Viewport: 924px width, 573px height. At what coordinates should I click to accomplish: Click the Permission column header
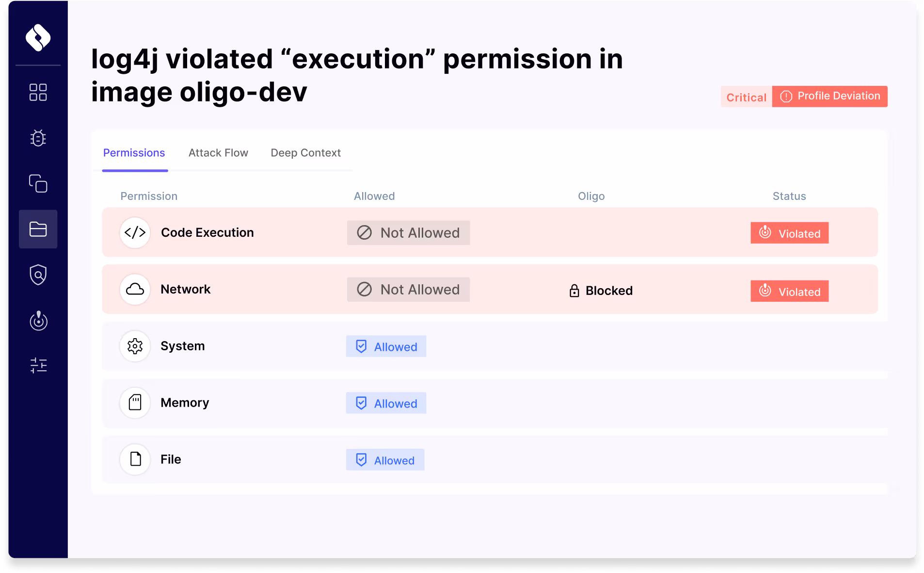coord(149,196)
